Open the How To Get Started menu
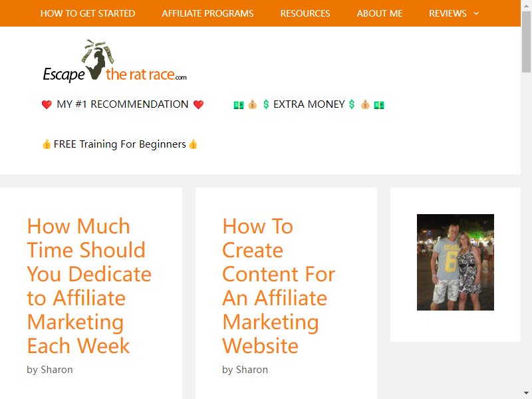This screenshot has height=399, width=532. point(88,13)
